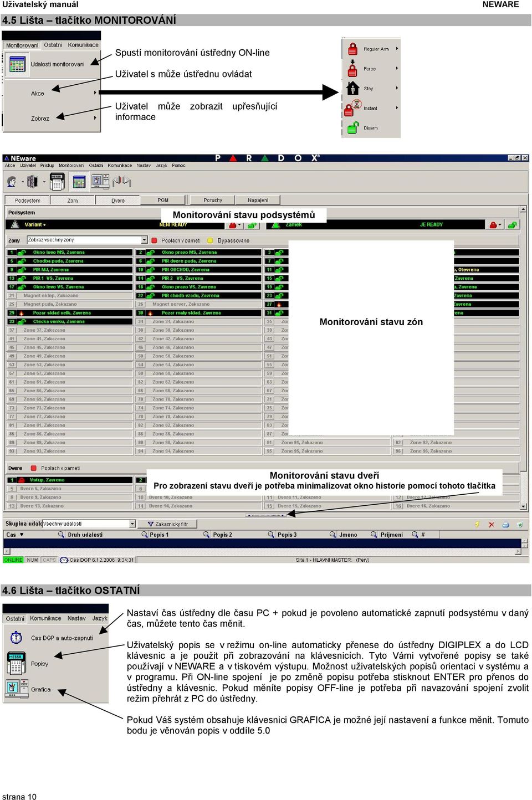
Task: Click the Grafica keypad toolbar icon
Action: pos(100,181)
